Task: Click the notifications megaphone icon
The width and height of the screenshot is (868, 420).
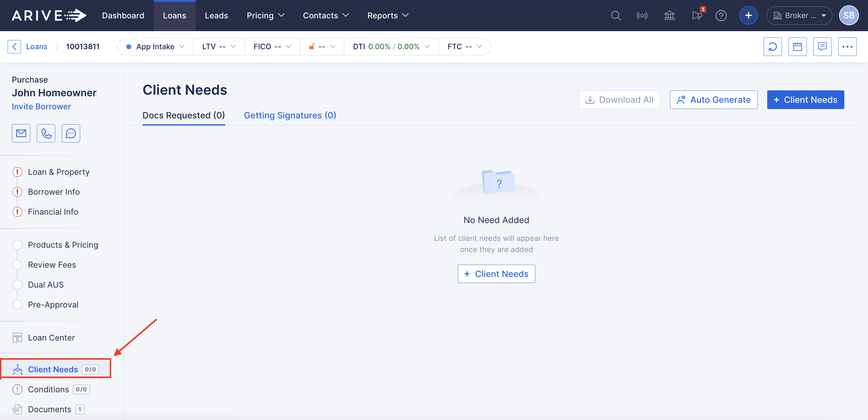Action: coord(697,16)
